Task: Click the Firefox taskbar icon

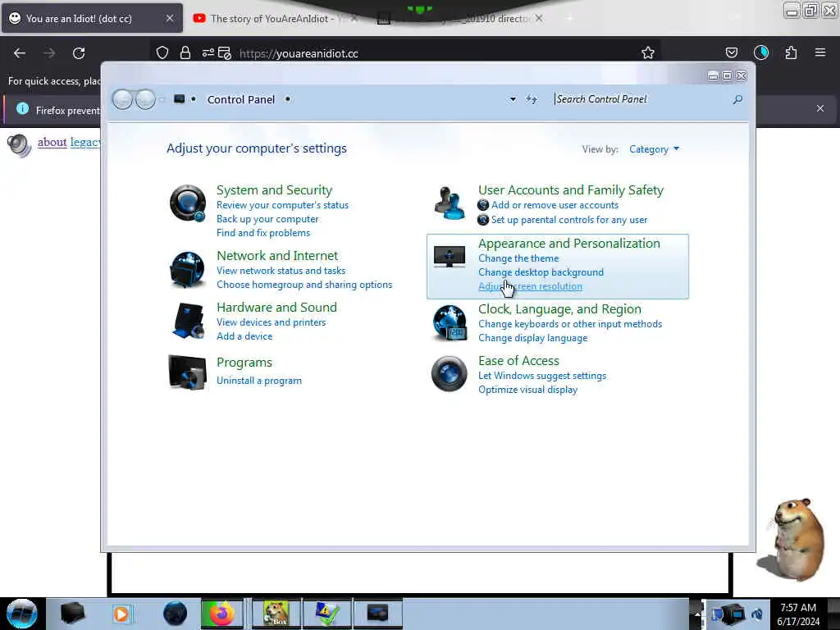Action: [221, 614]
